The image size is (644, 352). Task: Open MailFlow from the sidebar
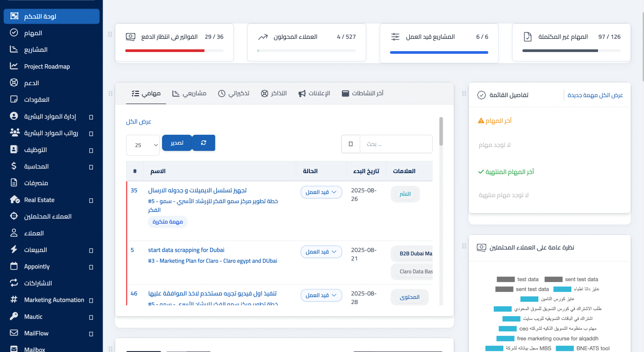click(36, 333)
